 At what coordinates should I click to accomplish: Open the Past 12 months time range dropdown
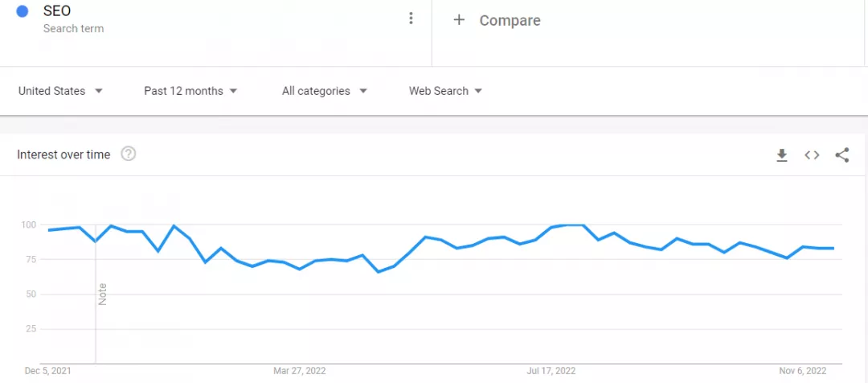[x=190, y=91]
